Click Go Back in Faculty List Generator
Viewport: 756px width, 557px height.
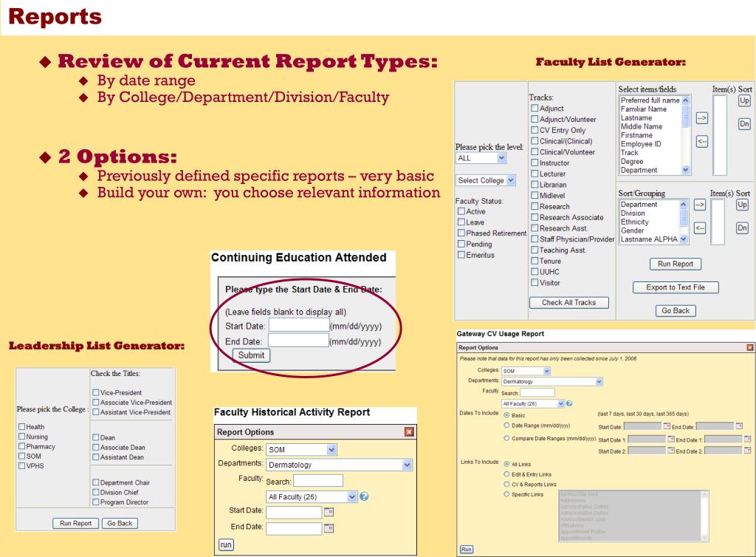point(676,310)
